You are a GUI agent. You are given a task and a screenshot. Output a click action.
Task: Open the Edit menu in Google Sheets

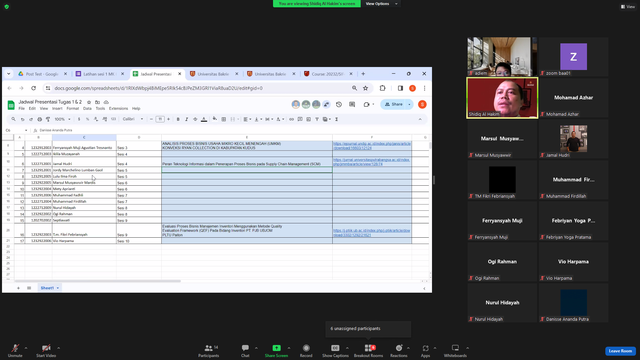point(32,109)
